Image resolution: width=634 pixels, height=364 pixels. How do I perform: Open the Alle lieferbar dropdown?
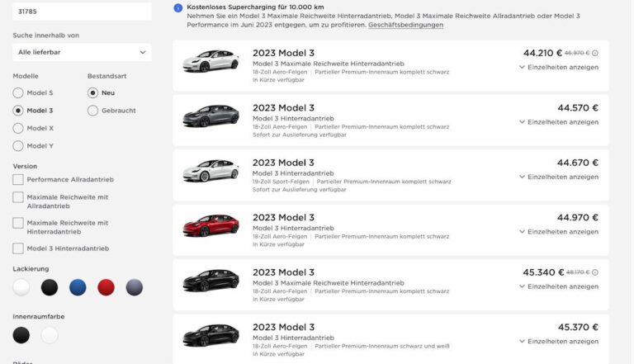[82, 52]
